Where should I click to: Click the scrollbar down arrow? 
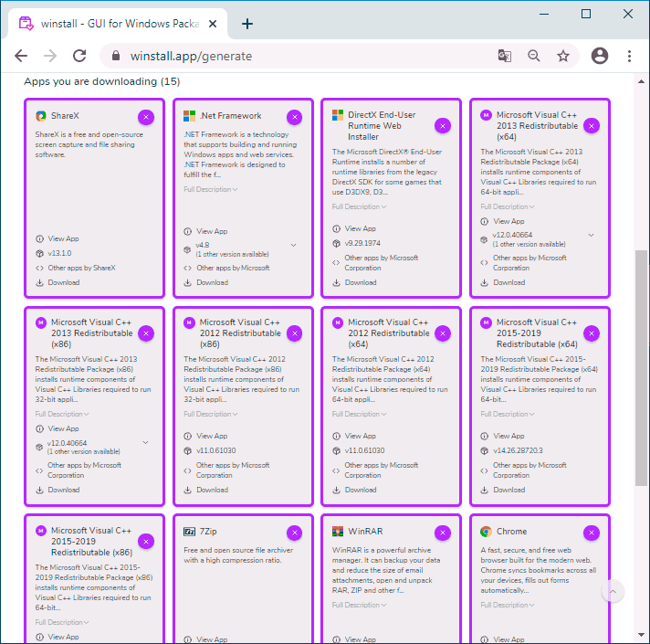[x=641, y=635]
